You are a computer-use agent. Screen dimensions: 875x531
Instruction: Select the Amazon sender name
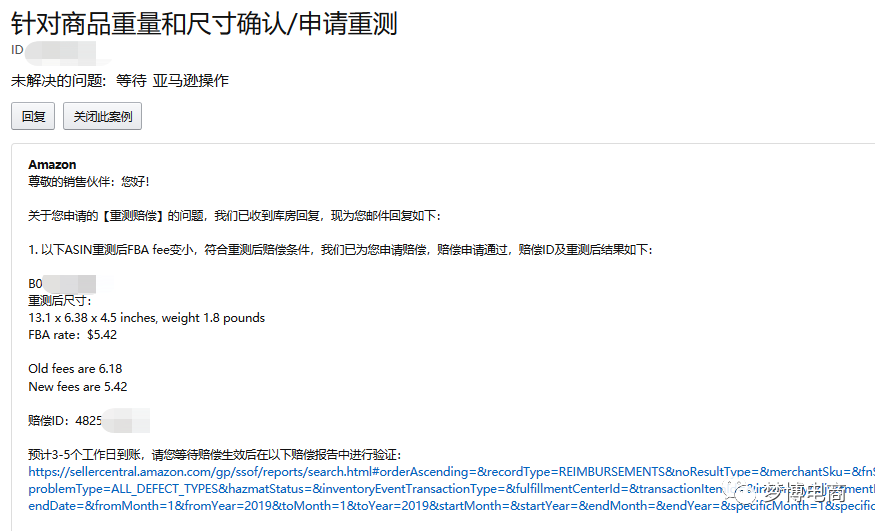[52, 165]
